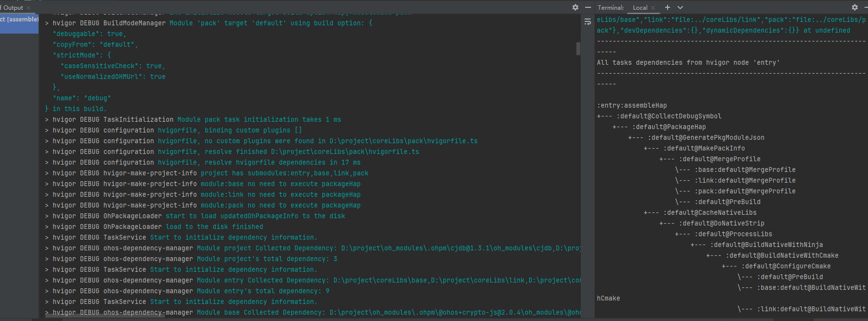Viewport: 868px width, 321px height.
Task: Open the path after 'no custom plugins were found in'
Action: pyautogui.click(x=403, y=141)
